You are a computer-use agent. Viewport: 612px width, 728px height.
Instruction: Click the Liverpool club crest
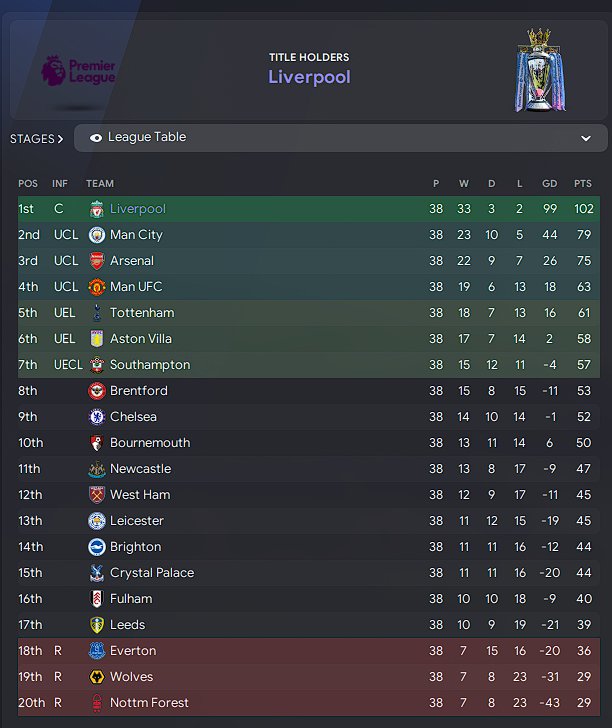click(x=96, y=209)
